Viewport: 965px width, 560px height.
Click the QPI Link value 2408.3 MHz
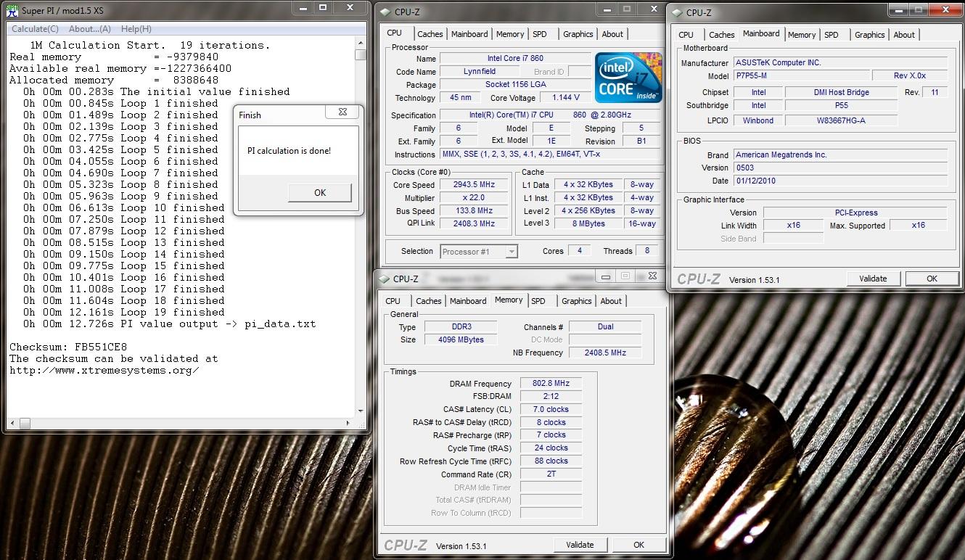[x=475, y=223]
